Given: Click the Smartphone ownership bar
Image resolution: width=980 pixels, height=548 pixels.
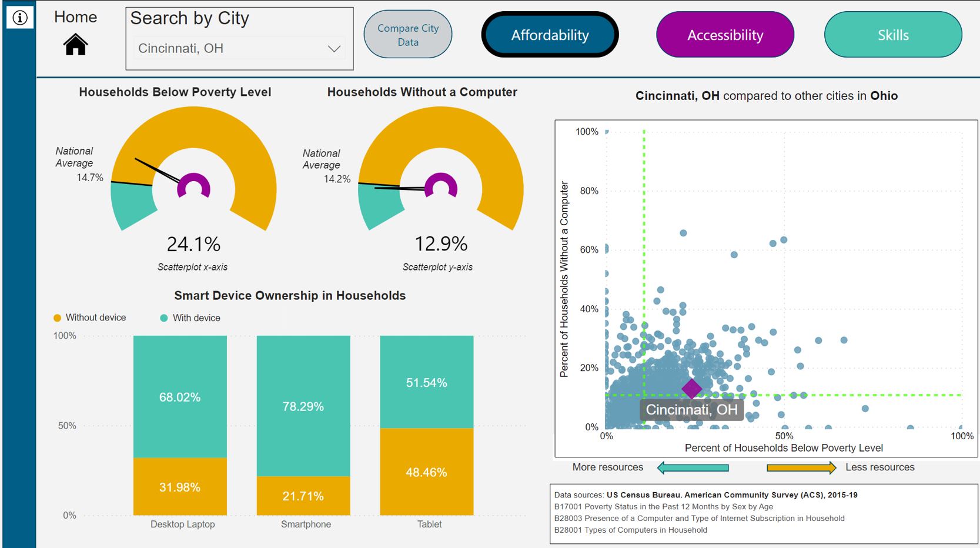Looking at the screenshot, I should coord(303,406).
